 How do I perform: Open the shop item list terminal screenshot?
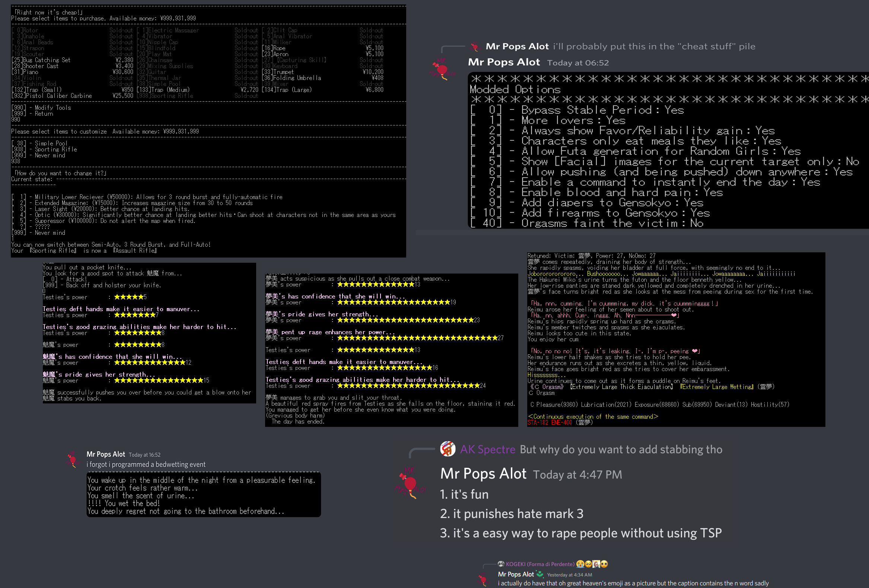pyautogui.click(x=208, y=131)
